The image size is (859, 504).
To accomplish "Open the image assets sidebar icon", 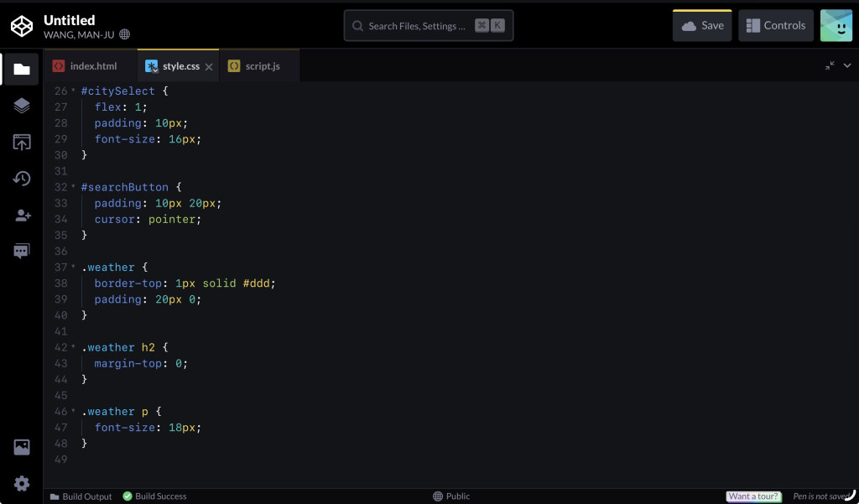I will tap(22, 447).
